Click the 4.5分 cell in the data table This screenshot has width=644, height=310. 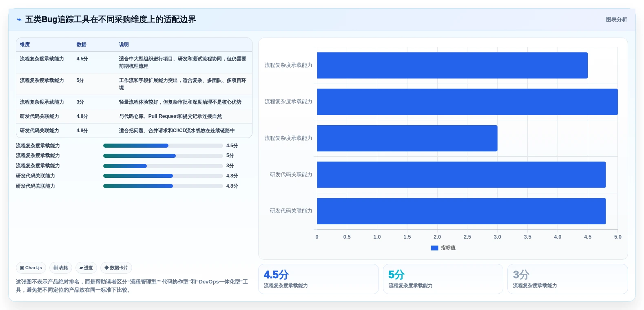click(82, 59)
